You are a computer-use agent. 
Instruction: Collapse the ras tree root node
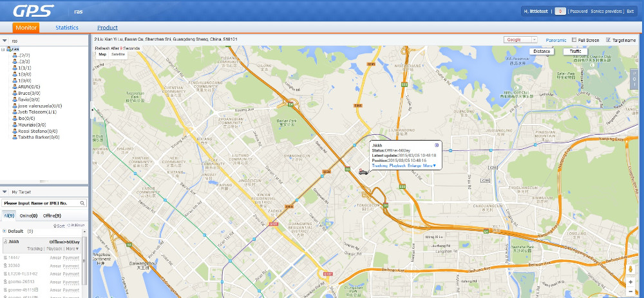tap(3, 50)
